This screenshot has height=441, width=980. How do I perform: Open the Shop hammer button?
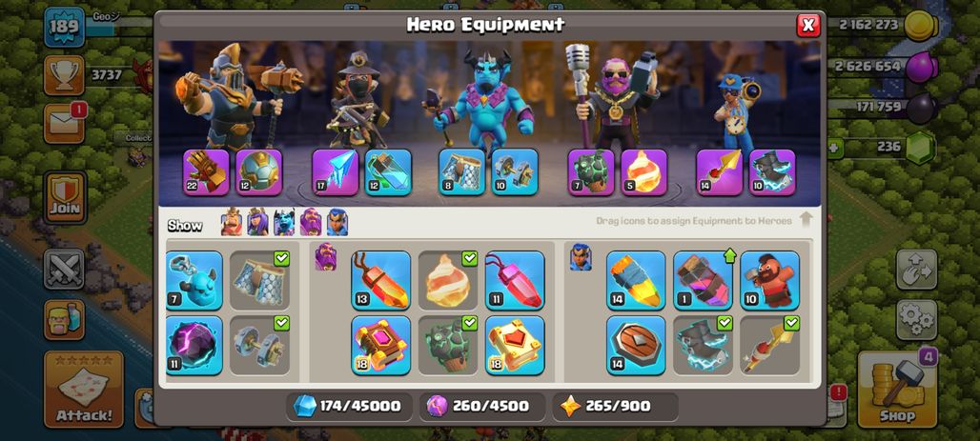pos(897,389)
